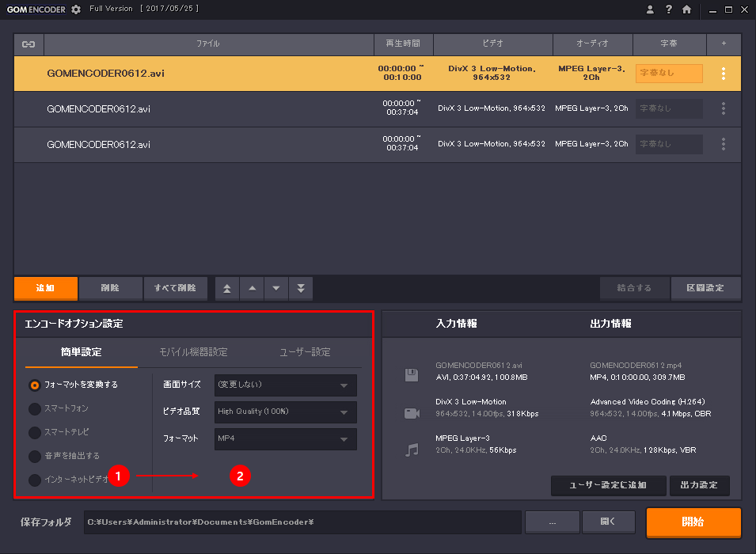756x554 pixels.
Task: Click 入力情報 heading
Action: [x=457, y=324]
